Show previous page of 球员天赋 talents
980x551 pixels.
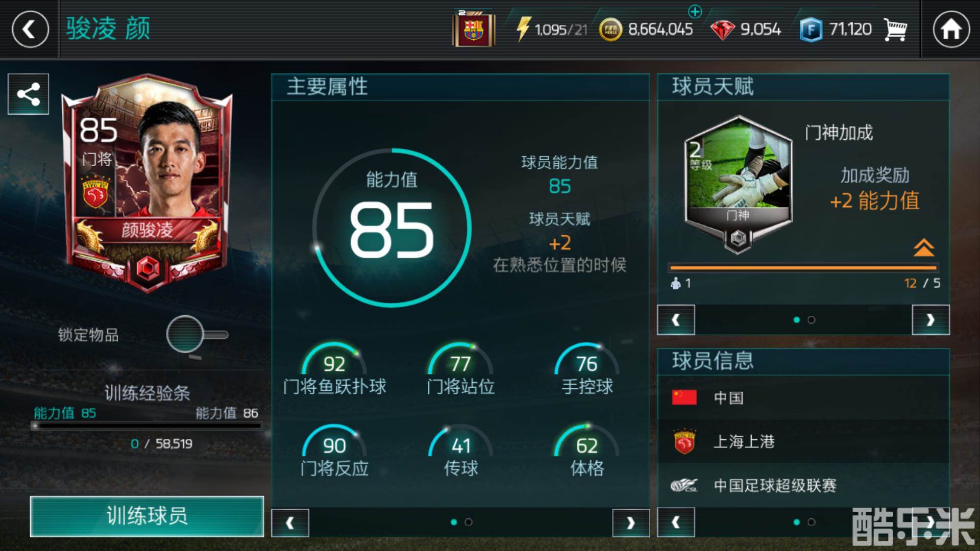676,320
